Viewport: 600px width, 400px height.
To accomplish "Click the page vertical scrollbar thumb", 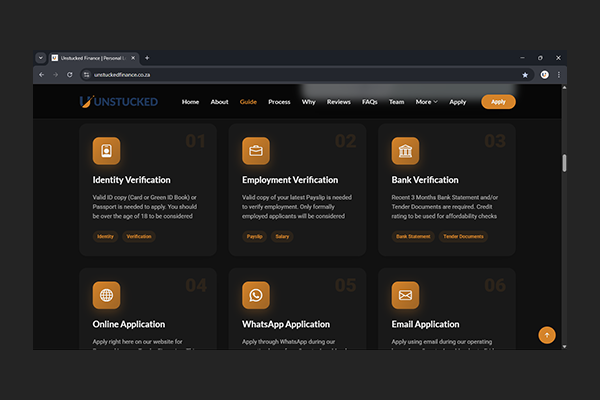I will (564, 163).
